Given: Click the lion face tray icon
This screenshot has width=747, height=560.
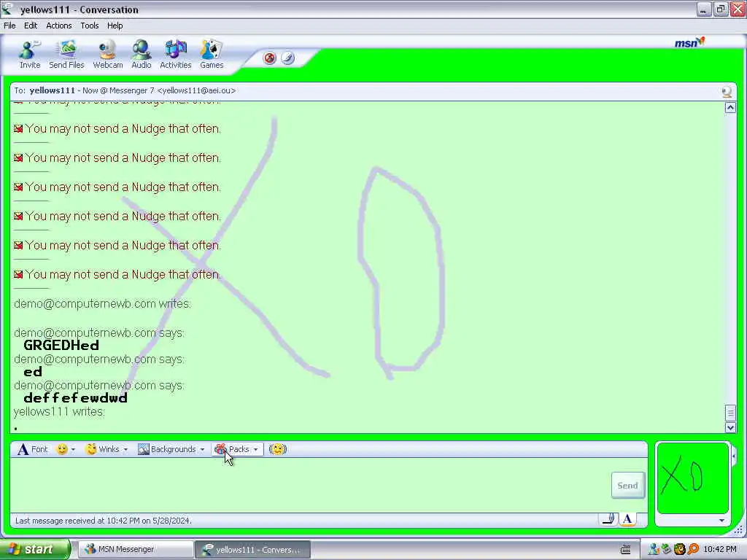Looking at the screenshot, I should 679,550.
